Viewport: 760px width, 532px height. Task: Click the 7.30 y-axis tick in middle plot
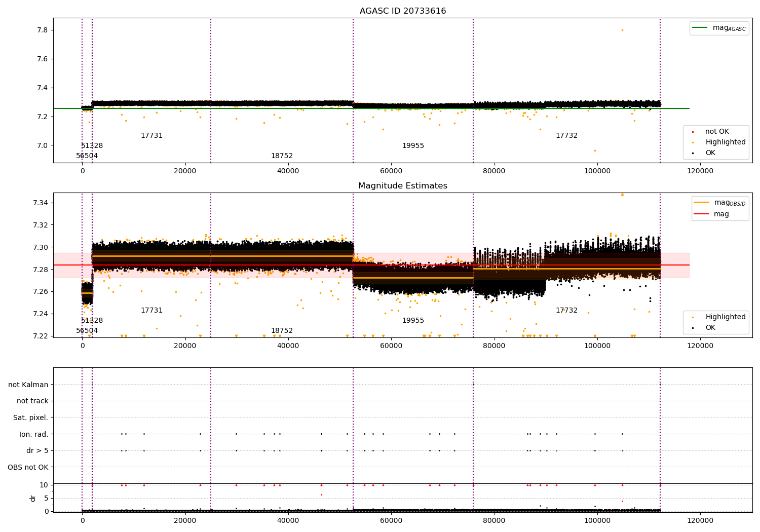[41, 247]
